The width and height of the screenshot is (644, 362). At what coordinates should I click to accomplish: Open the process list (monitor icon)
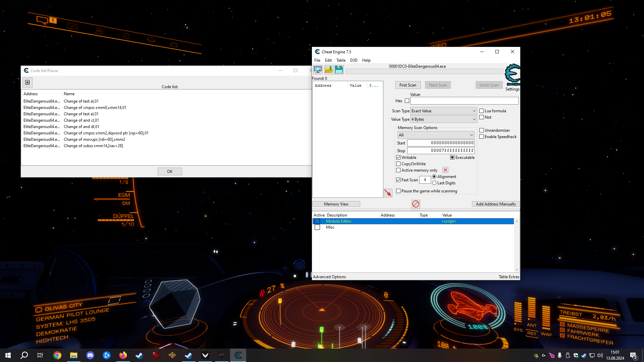pos(318,70)
